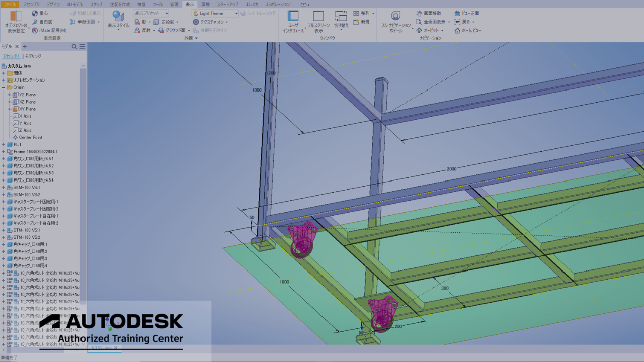Switch to 環境 ribbon tab

click(x=205, y=4)
